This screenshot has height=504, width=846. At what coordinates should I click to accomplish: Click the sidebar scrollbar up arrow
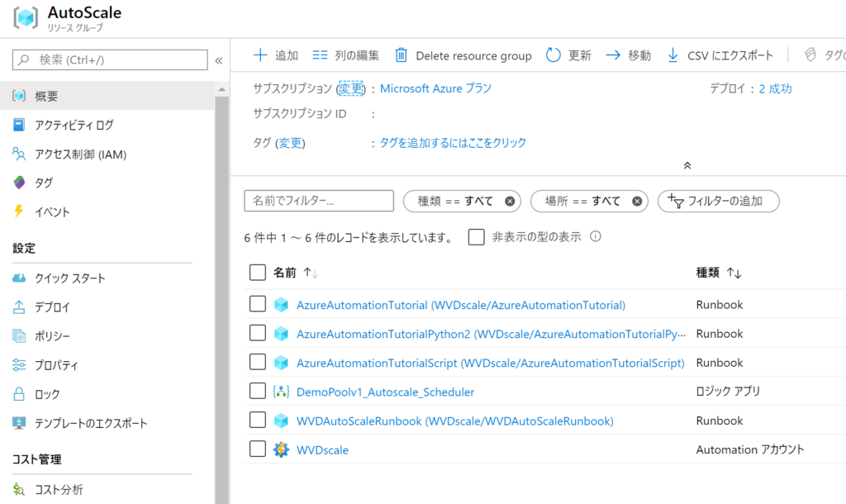click(x=221, y=89)
